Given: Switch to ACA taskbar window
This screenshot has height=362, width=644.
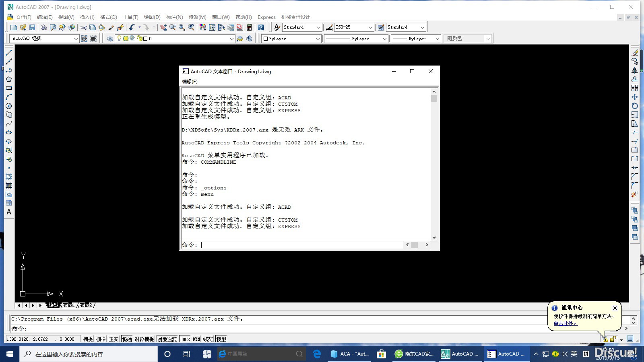Looking at the screenshot, I should 350,354.
